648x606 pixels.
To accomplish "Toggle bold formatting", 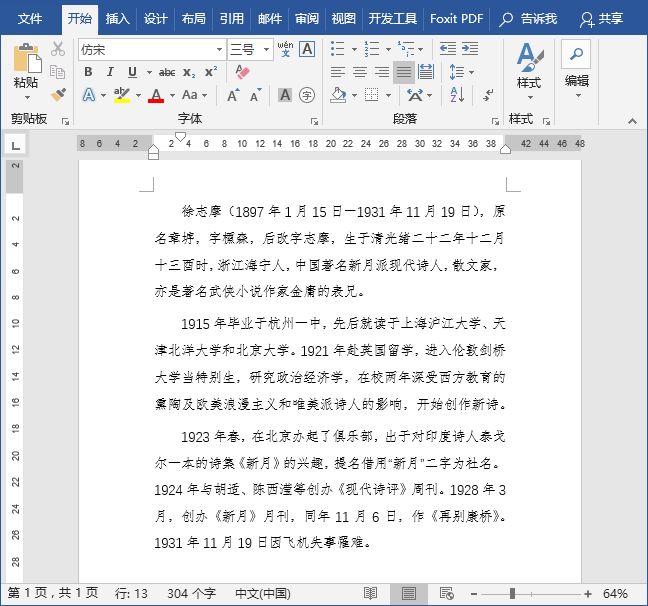I will [88, 72].
